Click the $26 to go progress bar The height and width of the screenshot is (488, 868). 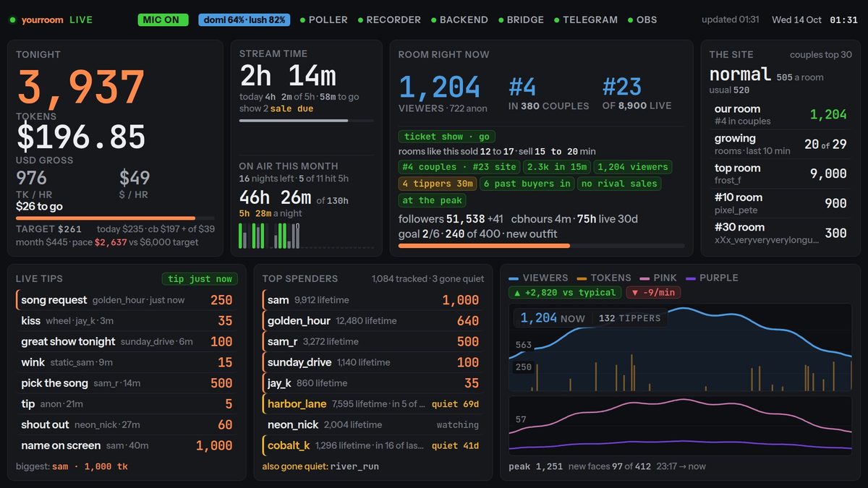tap(115, 218)
